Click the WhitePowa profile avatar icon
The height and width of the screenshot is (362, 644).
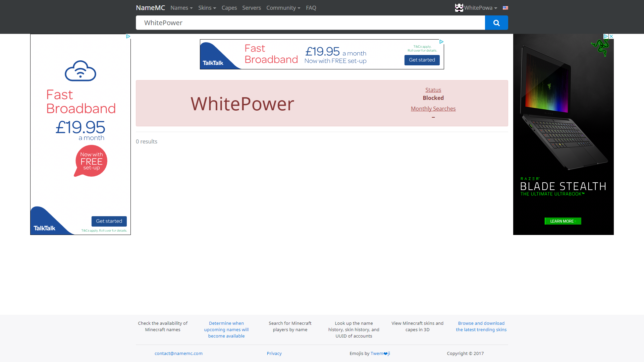pyautogui.click(x=459, y=8)
